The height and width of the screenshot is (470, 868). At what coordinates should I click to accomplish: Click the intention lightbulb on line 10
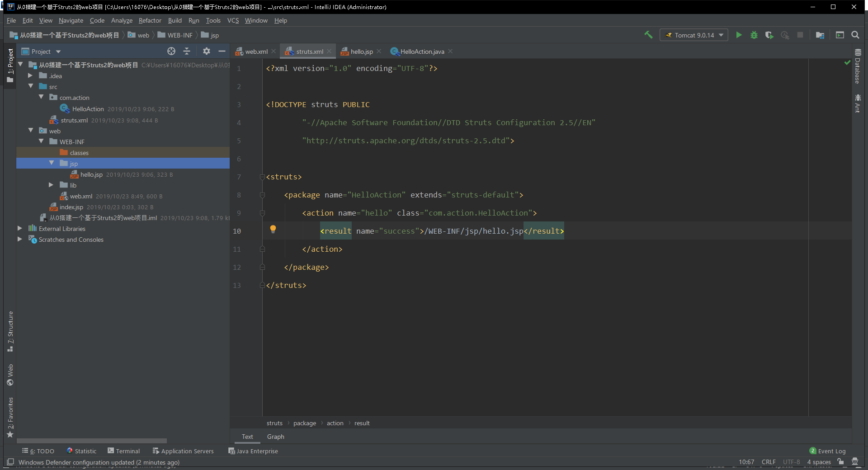pyautogui.click(x=273, y=229)
